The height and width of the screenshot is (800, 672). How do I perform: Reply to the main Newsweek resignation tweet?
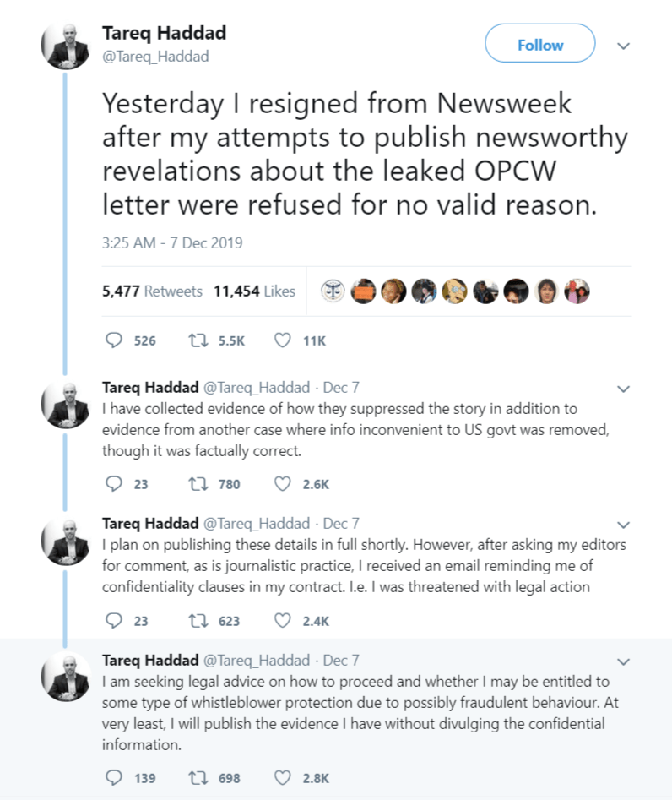pos(111,340)
